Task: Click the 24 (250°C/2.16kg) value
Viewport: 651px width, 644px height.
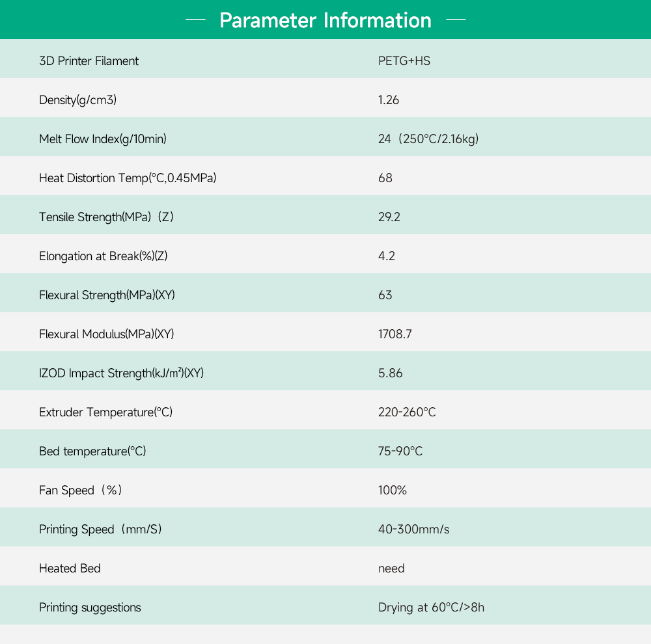Action: (x=428, y=139)
